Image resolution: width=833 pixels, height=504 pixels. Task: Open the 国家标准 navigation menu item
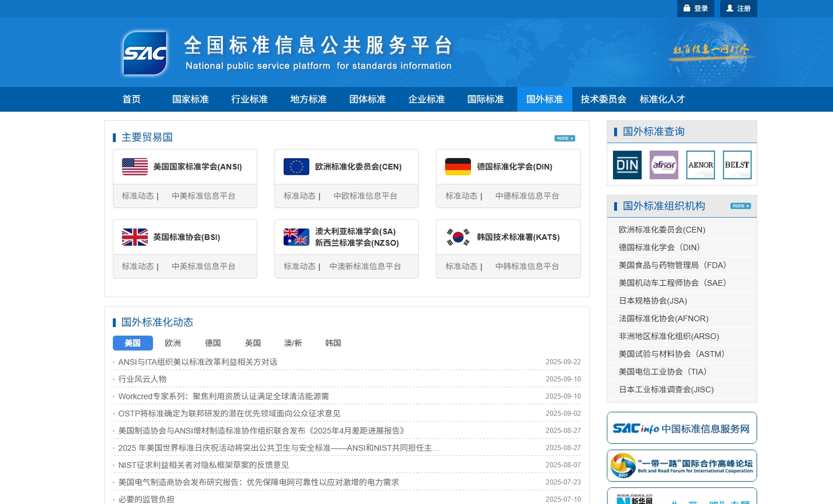tap(190, 99)
